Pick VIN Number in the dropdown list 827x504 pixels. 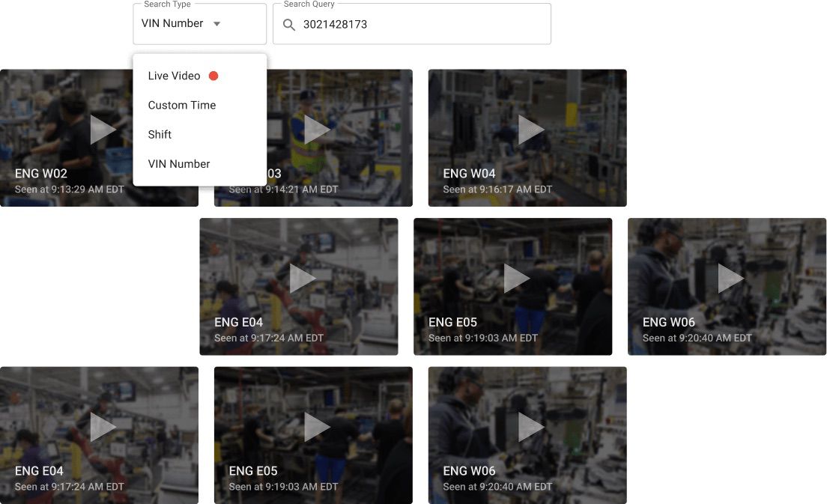[179, 164]
